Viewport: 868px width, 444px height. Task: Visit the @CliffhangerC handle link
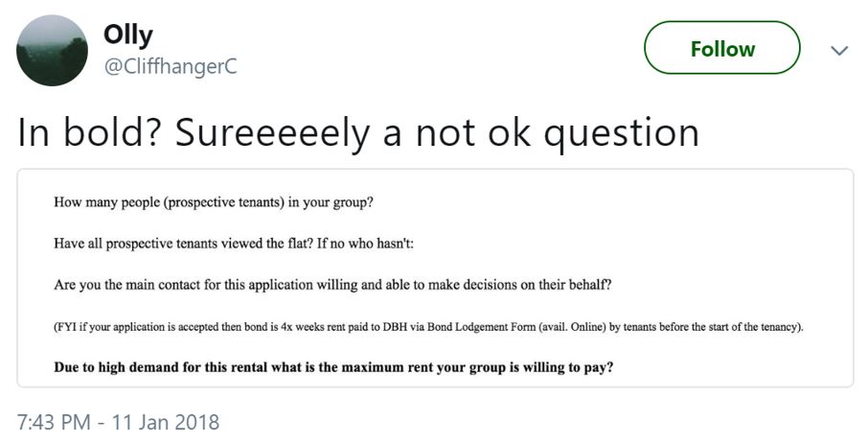pos(170,66)
